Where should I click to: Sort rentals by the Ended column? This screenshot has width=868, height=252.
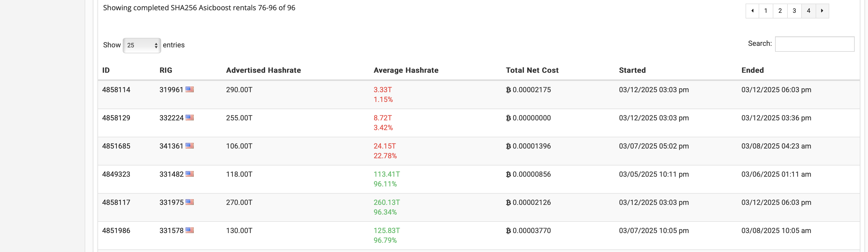(753, 70)
